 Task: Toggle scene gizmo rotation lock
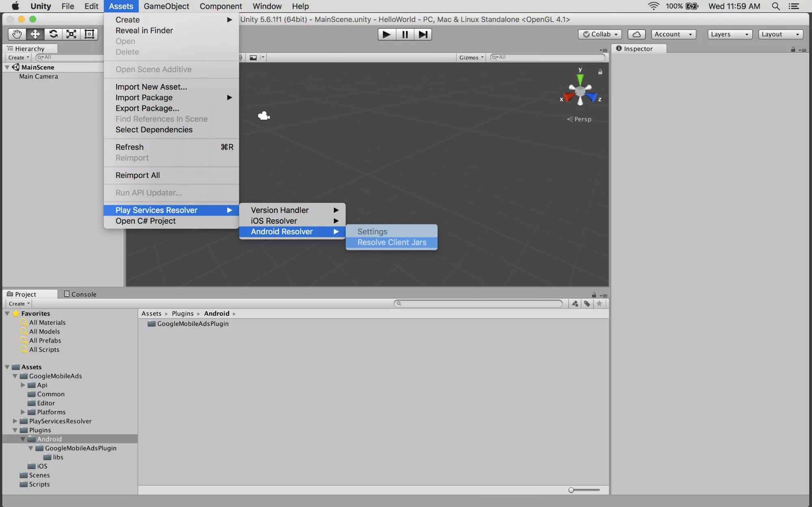click(x=600, y=72)
